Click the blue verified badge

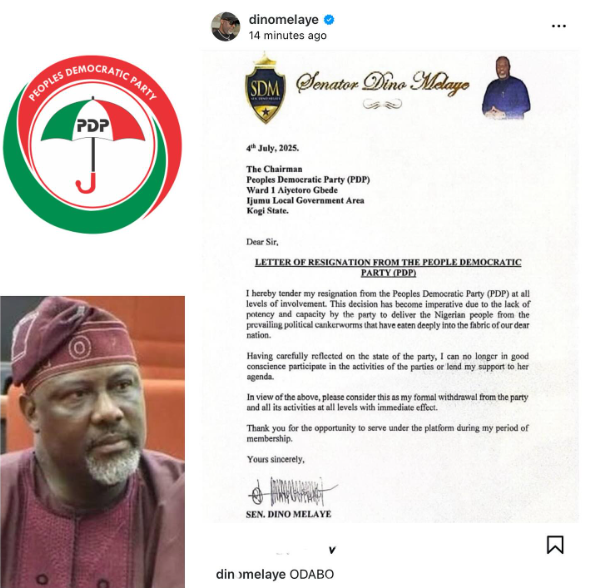[329, 19]
